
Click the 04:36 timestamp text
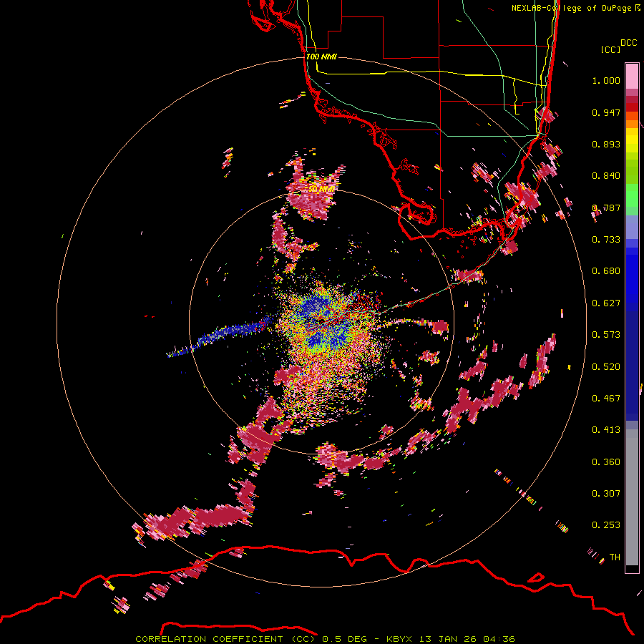(499, 639)
